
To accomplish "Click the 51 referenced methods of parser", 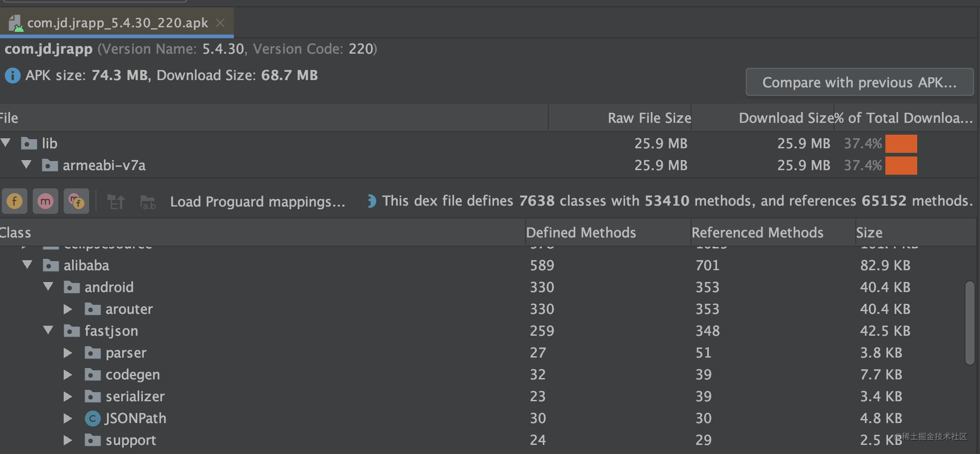I will click(703, 353).
